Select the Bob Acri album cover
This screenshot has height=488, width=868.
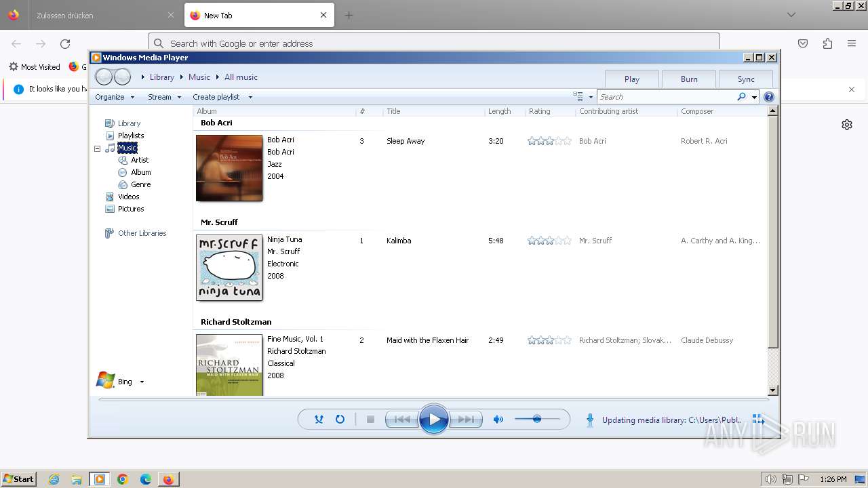coord(229,168)
